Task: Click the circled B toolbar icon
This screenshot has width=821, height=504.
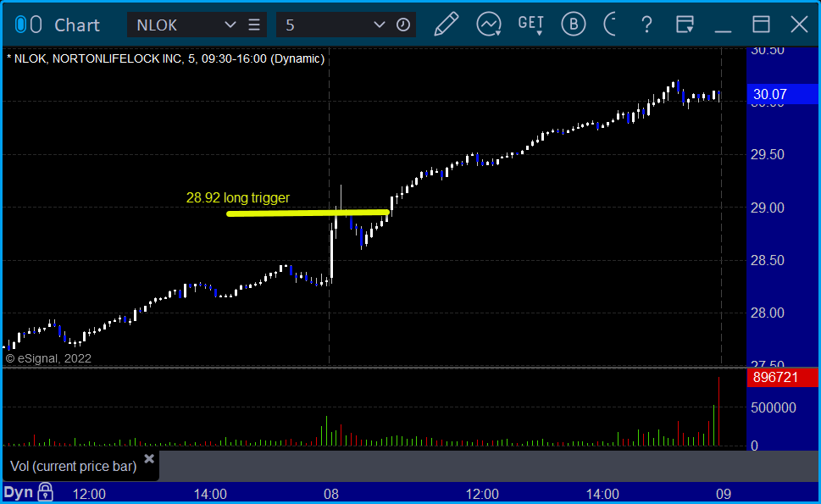Action: tap(574, 25)
